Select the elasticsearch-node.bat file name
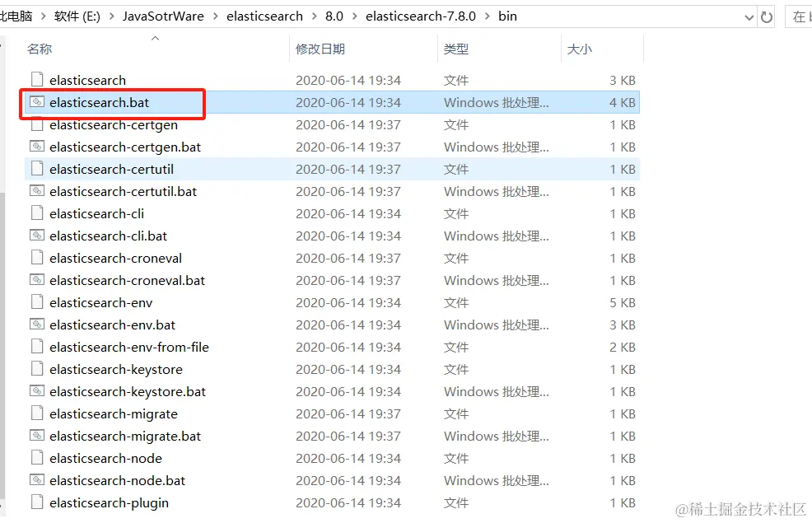812x523 pixels. pyautogui.click(x=117, y=481)
